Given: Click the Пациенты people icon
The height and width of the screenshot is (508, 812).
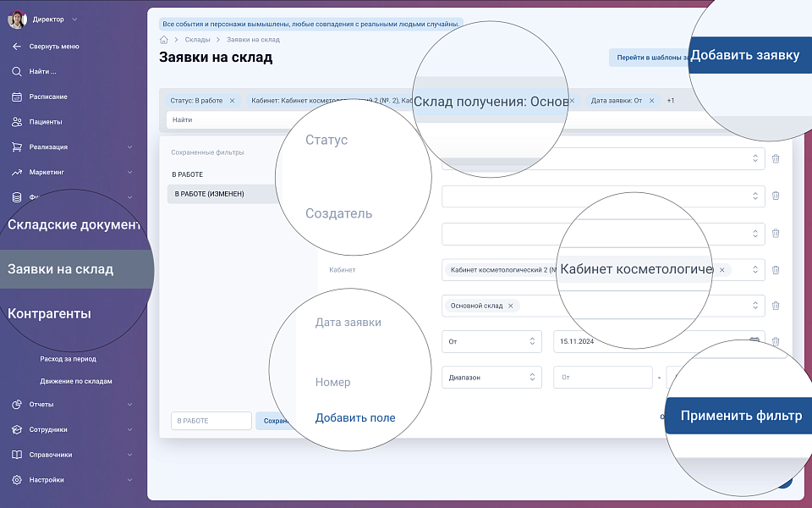Looking at the screenshot, I should pos(17,122).
